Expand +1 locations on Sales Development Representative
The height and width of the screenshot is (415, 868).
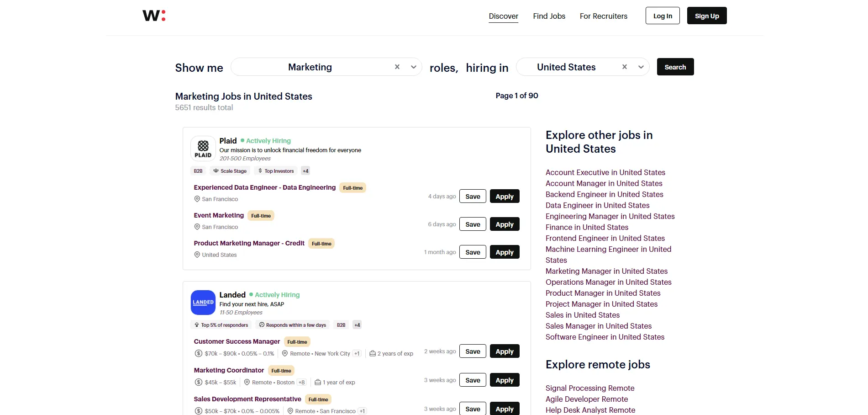click(x=362, y=411)
